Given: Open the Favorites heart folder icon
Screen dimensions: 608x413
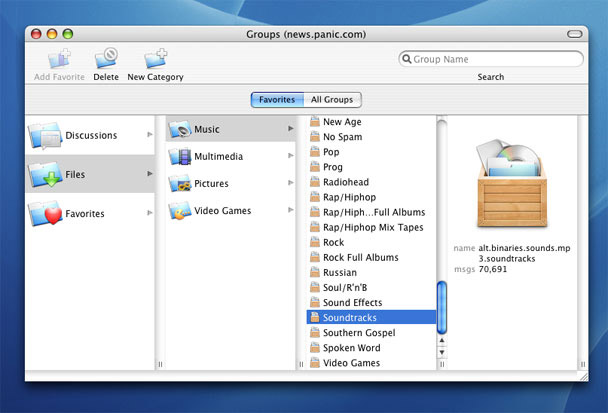Looking at the screenshot, I should (x=46, y=213).
